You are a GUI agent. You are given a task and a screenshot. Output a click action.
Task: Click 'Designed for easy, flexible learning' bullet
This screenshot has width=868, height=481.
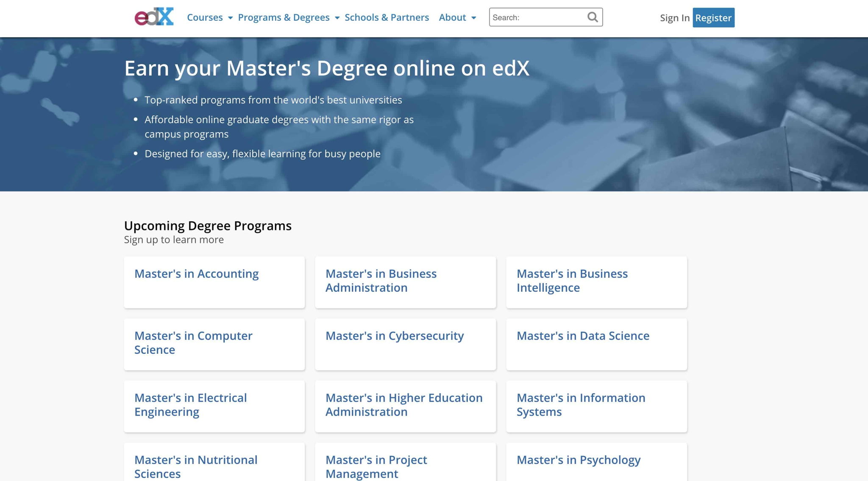pos(262,154)
